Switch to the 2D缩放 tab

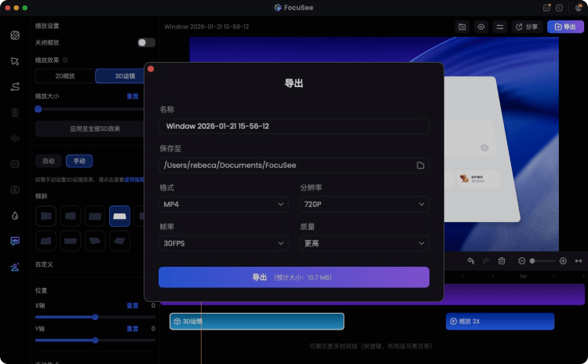65,76
